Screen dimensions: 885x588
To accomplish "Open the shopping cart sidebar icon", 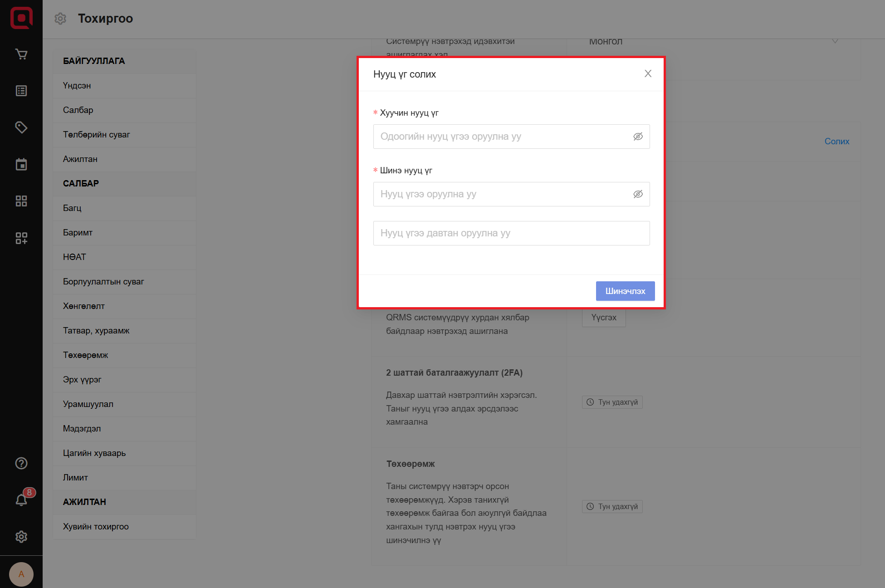I will (x=21, y=54).
